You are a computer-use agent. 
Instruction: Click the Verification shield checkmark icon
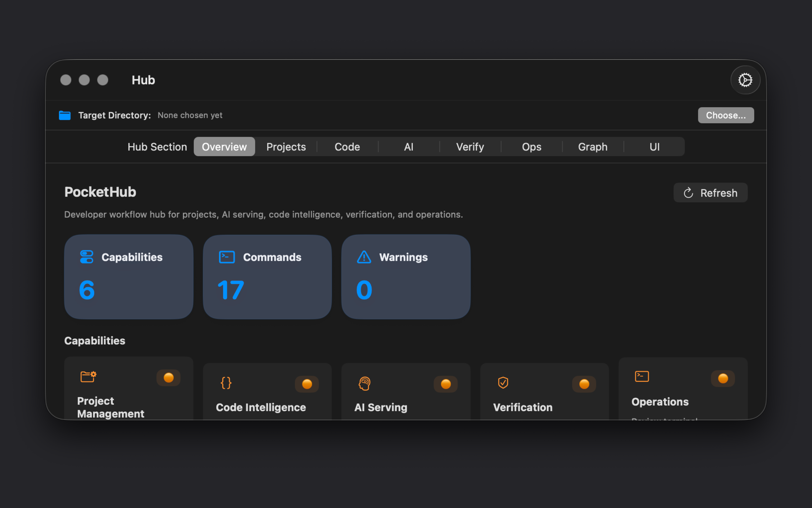pyautogui.click(x=503, y=382)
